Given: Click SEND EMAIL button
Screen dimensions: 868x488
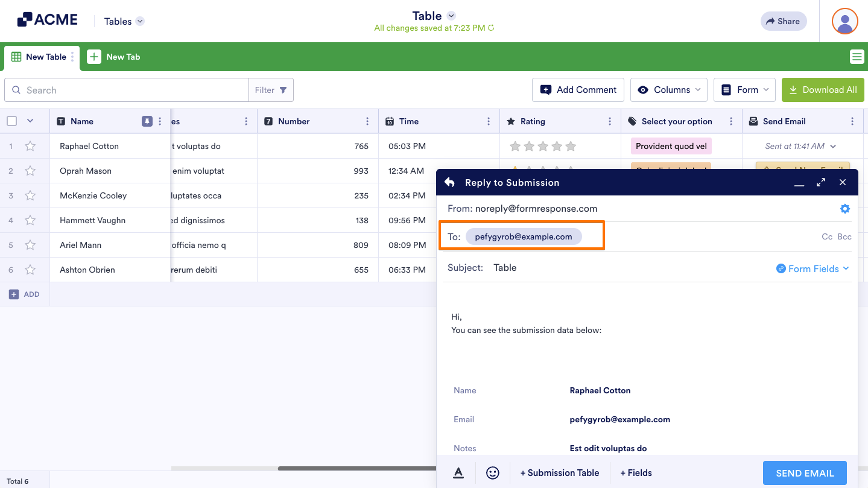Looking at the screenshot, I should pyautogui.click(x=805, y=473).
